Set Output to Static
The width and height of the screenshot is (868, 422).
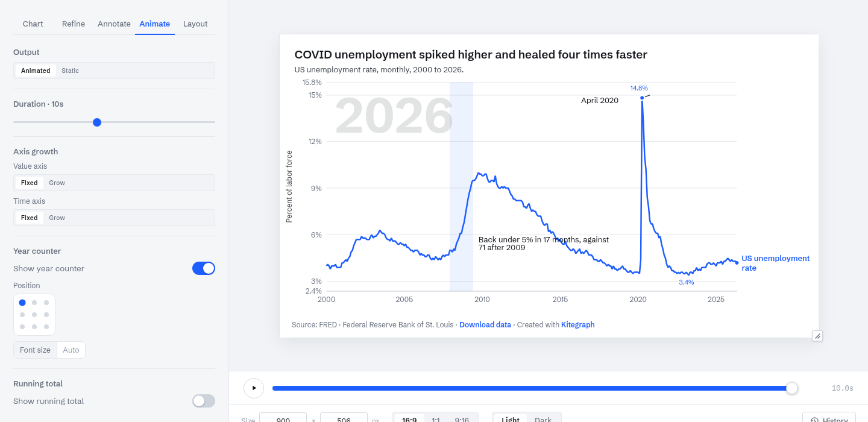click(x=70, y=71)
